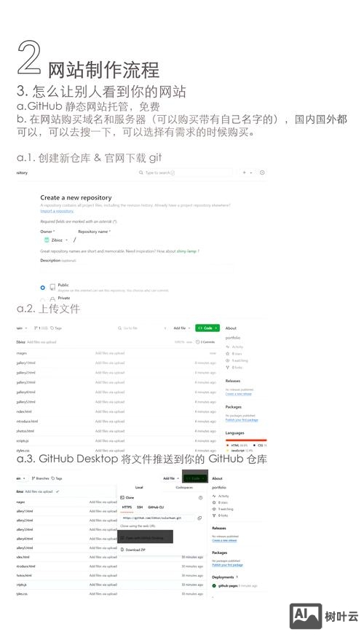Click the green Code button in a.2 screenshot
The image size is (364, 637).
207,328
